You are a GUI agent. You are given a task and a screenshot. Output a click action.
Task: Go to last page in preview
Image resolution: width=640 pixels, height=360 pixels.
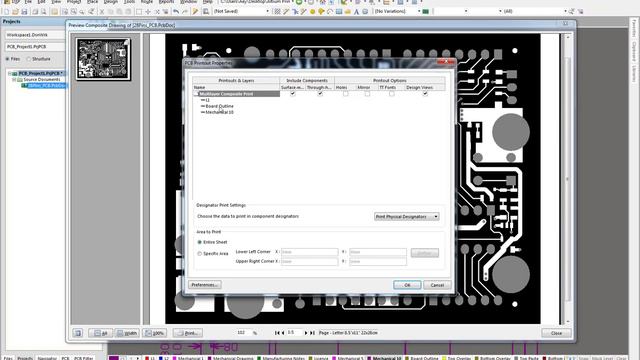click(312, 333)
